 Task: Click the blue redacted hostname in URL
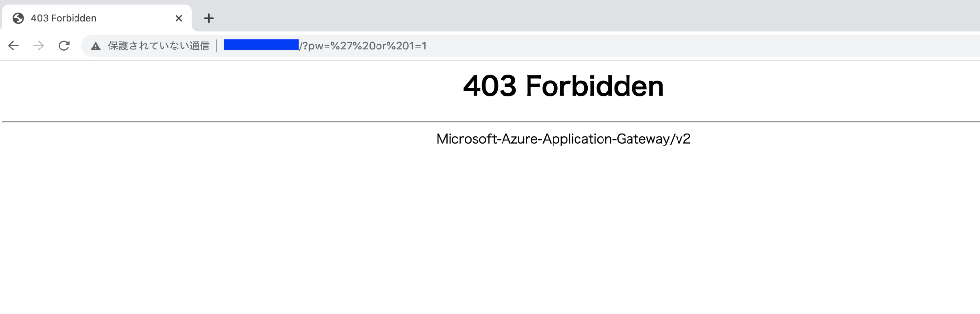(x=261, y=45)
